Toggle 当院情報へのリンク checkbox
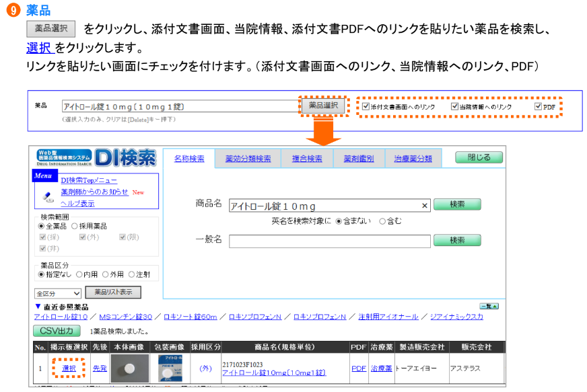The height and width of the screenshot is (392, 587). [454, 107]
